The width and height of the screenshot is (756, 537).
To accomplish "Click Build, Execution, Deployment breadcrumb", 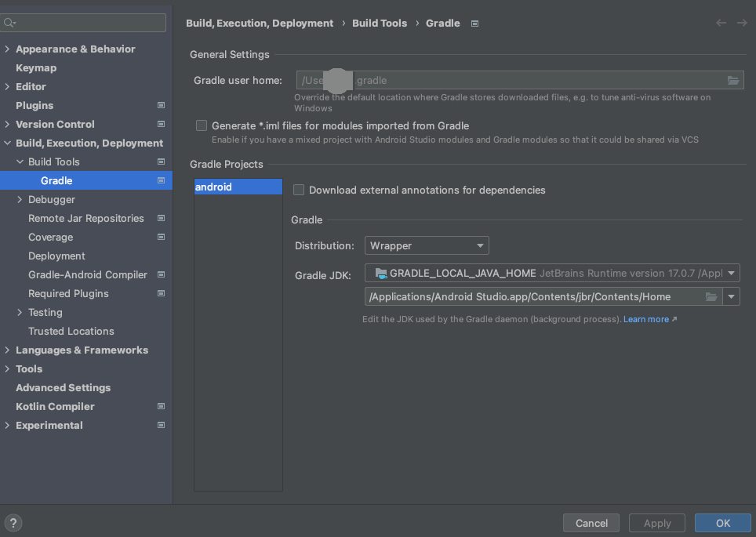I will tap(260, 24).
